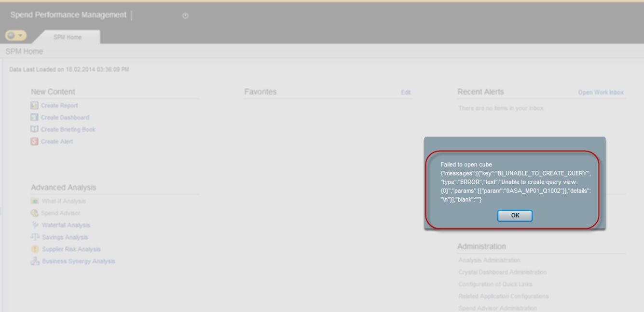Open the Supplier Risk Analysis link
The image size is (644, 312).
(71, 249)
